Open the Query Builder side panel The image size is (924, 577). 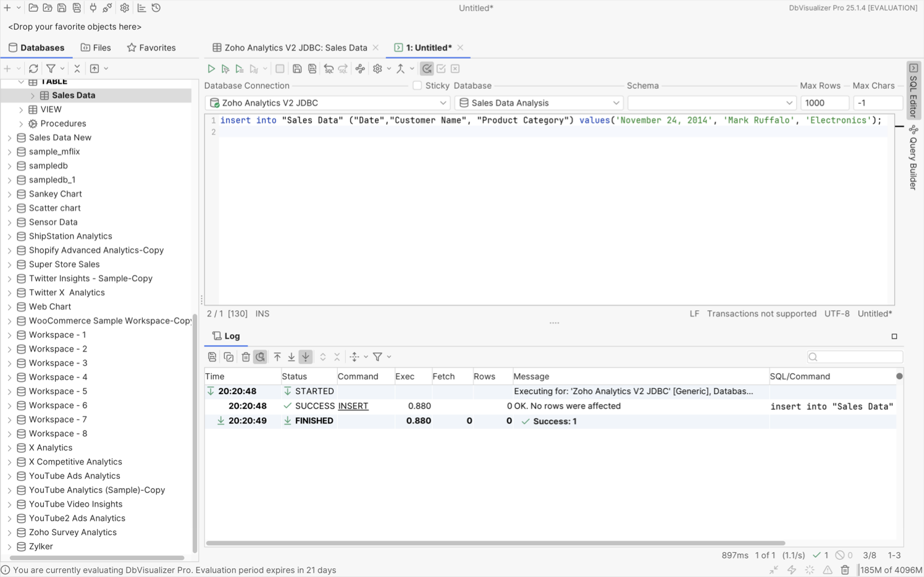[x=913, y=159]
